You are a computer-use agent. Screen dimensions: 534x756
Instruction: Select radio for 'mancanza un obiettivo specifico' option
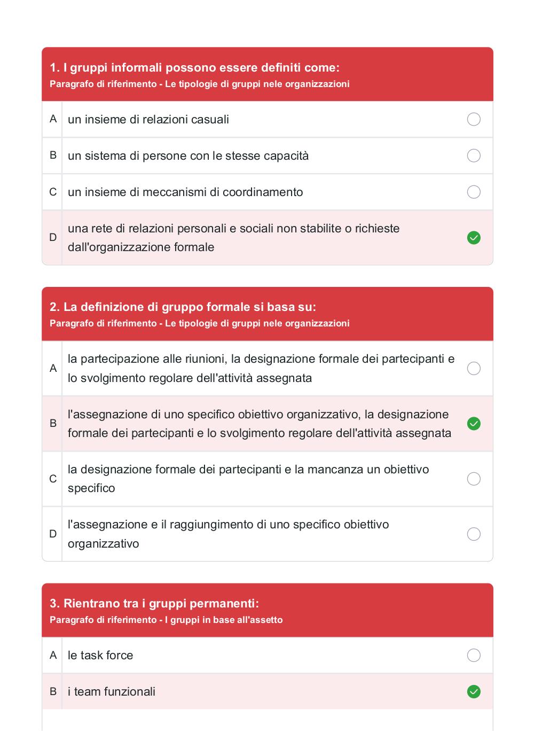point(474,479)
